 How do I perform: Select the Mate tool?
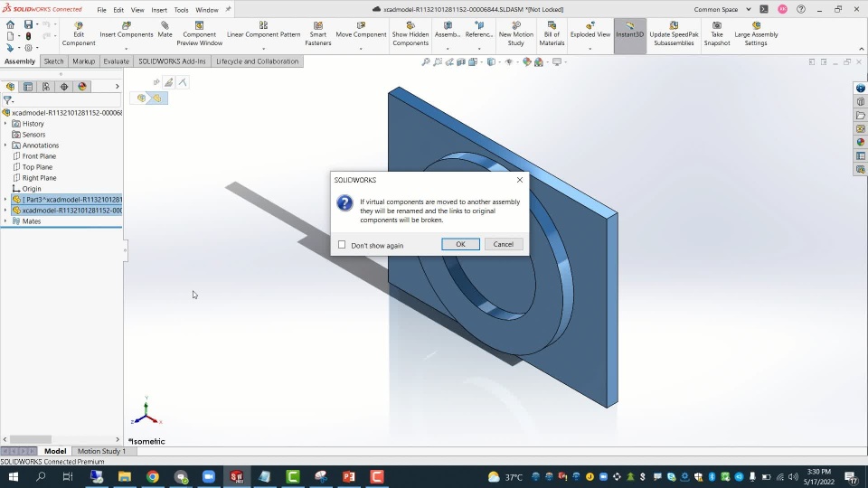click(165, 30)
